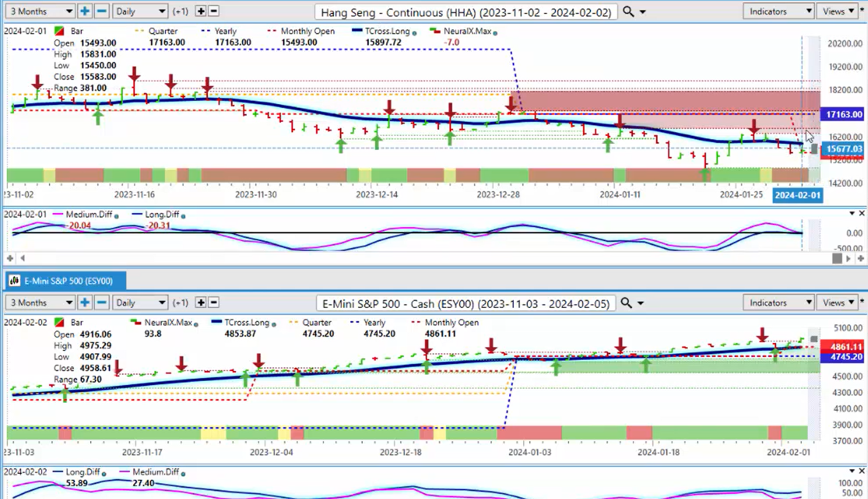Screen dimensions: 868x499
Task: Open the Daily interval dropdown on Hang Seng chart
Action: pos(141,11)
